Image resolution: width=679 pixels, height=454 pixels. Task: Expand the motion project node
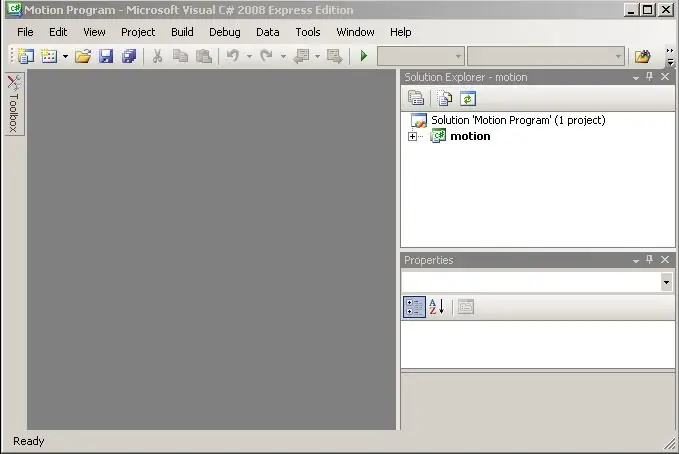click(x=412, y=136)
